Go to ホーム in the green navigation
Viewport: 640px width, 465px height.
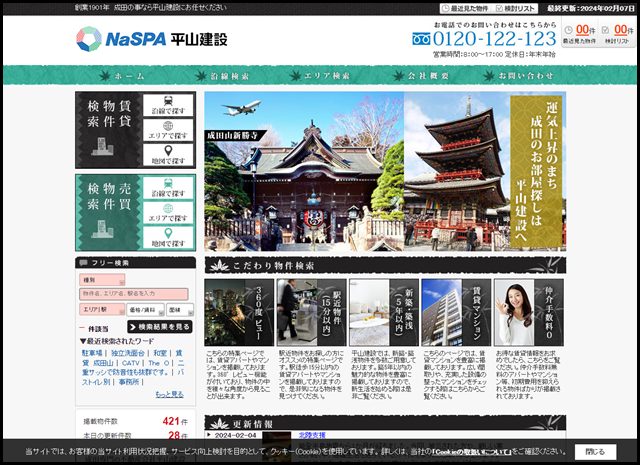click(122, 76)
